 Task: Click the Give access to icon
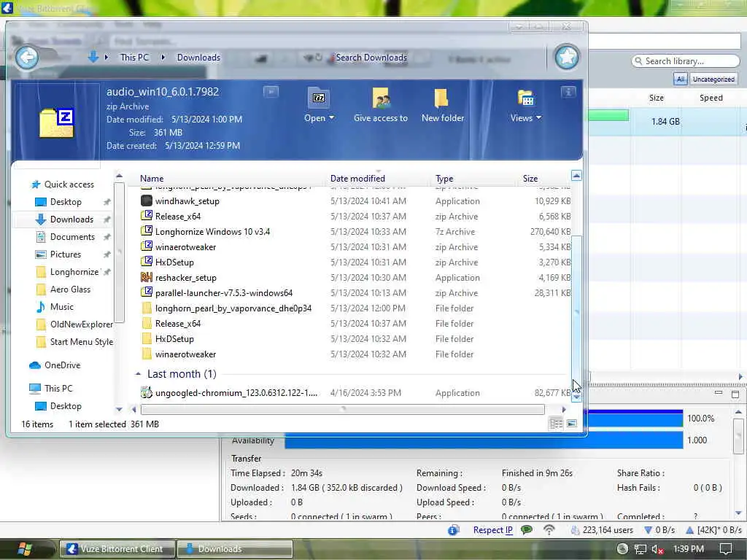pos(381,98)
